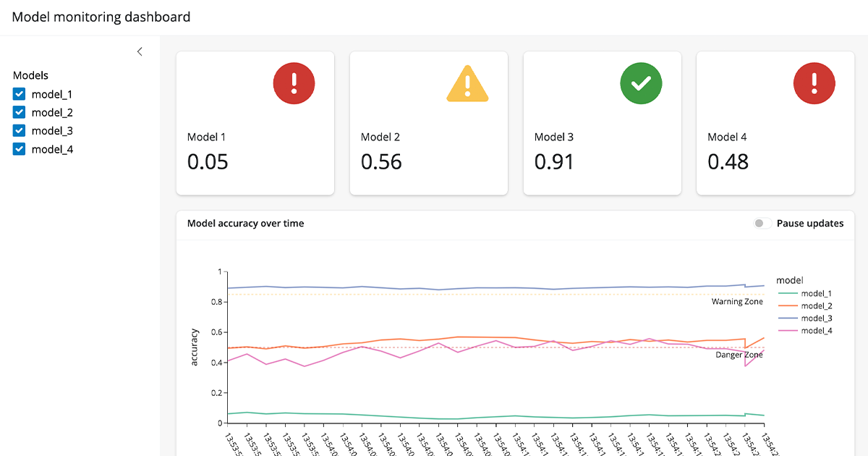The image size is (868, 456).
Task: Enable the Pause updates switch
Action: [x=760, y=224]
